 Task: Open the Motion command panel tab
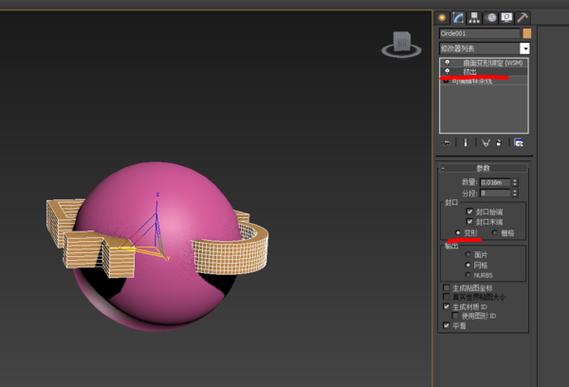click(491, 18)
